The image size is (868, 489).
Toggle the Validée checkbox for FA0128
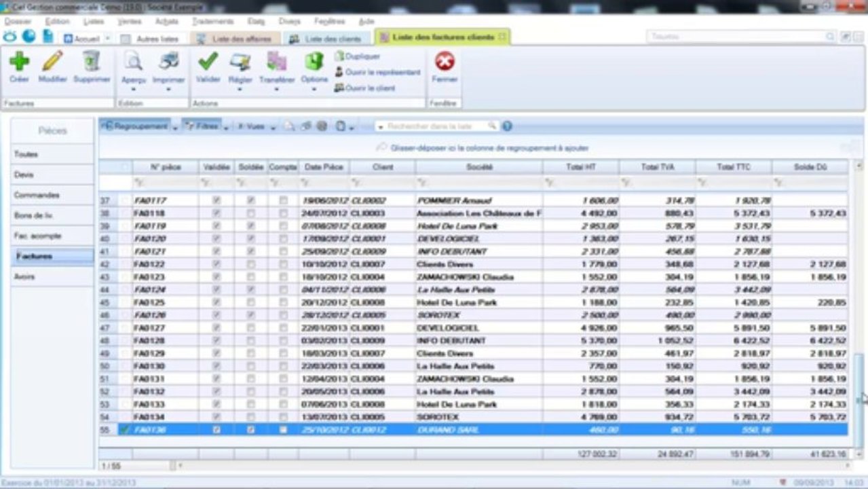(216, 340)
